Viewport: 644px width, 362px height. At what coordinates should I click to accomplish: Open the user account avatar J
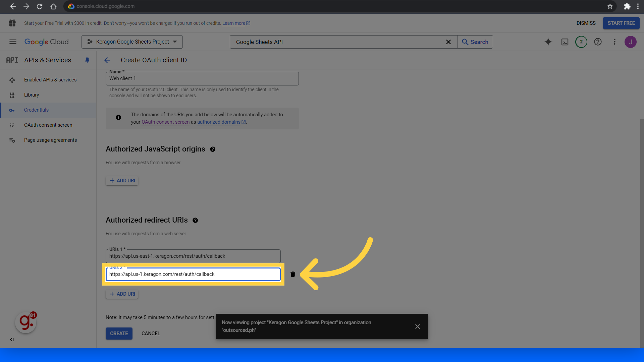pos(631,42)
